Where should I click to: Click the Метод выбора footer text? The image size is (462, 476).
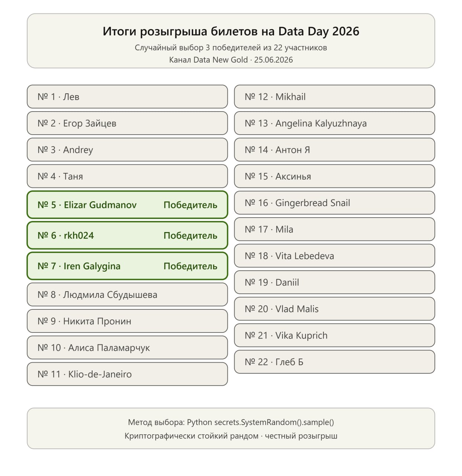pyautogui.click(x=231, y=422)
